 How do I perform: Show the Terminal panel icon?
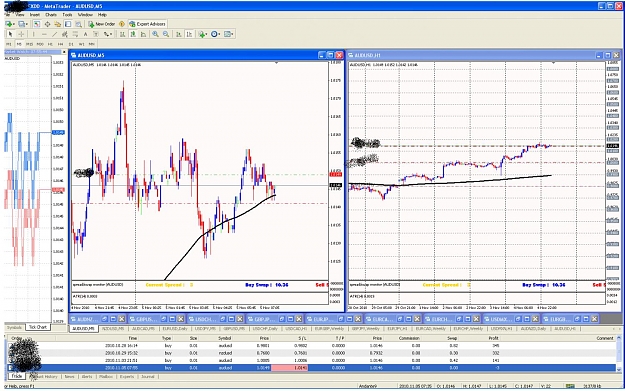(68, 24)
